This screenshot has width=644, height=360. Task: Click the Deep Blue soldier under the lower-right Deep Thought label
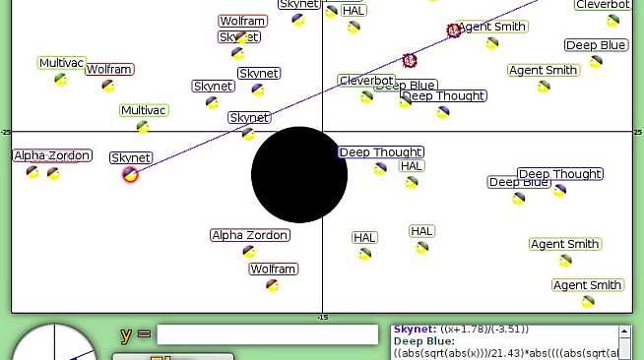click(519, 199)
